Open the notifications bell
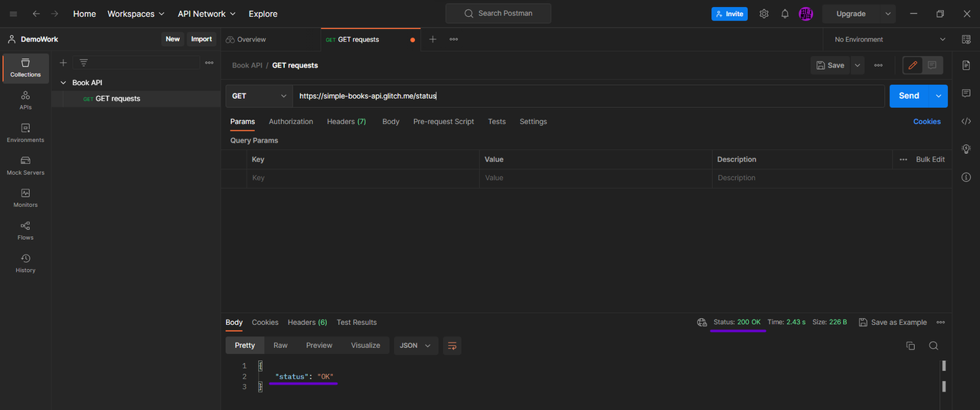980x410 pixels. (785, 14)
